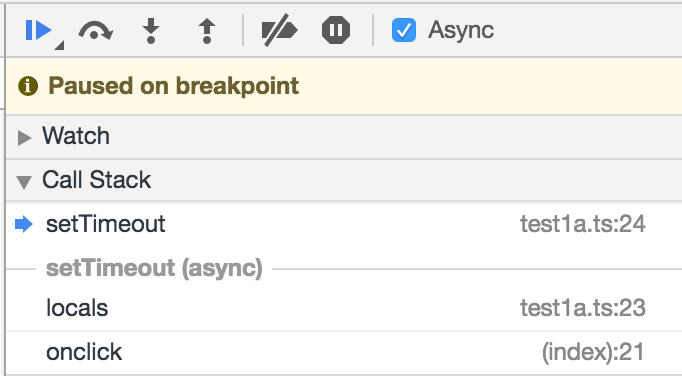Step out of current function
This screenshot has height=376, width=682.
click(207, 31)
